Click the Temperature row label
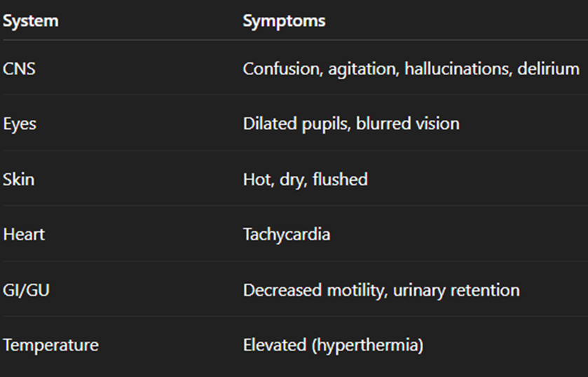The image size is (588, 377). [50, 345]
